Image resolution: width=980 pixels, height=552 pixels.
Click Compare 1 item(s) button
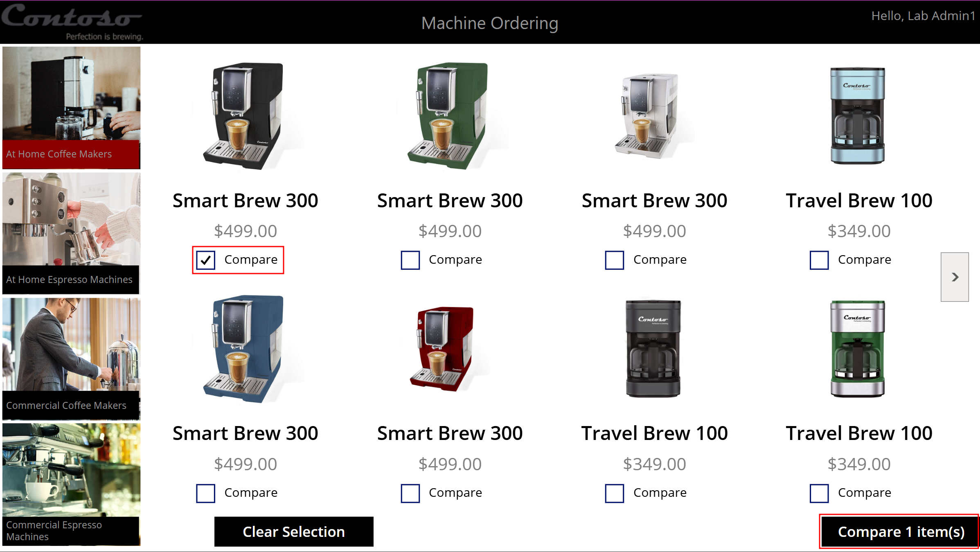pos(901,532)
